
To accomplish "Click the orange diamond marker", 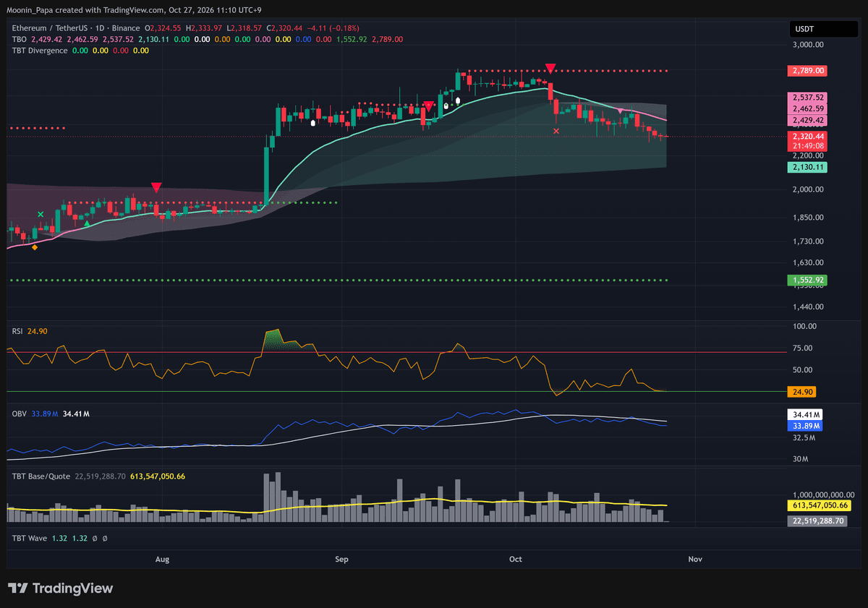I will [35, 248].
